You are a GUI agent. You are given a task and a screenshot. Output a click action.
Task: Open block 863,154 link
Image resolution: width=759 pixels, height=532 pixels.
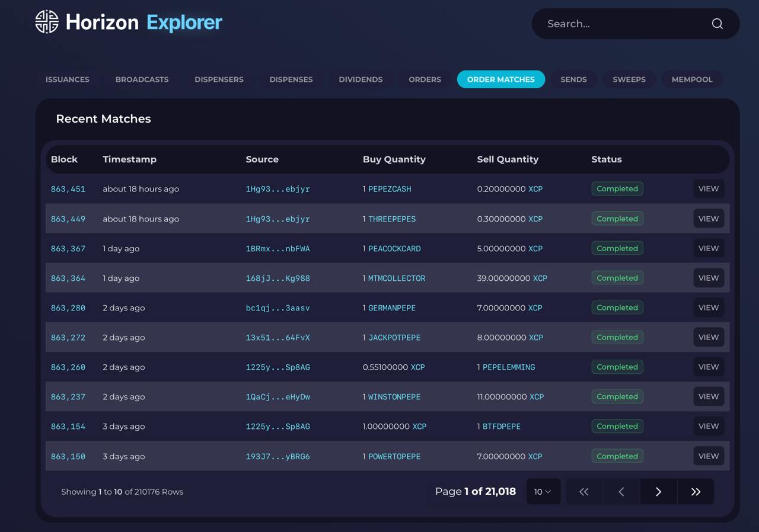point(68,426)
